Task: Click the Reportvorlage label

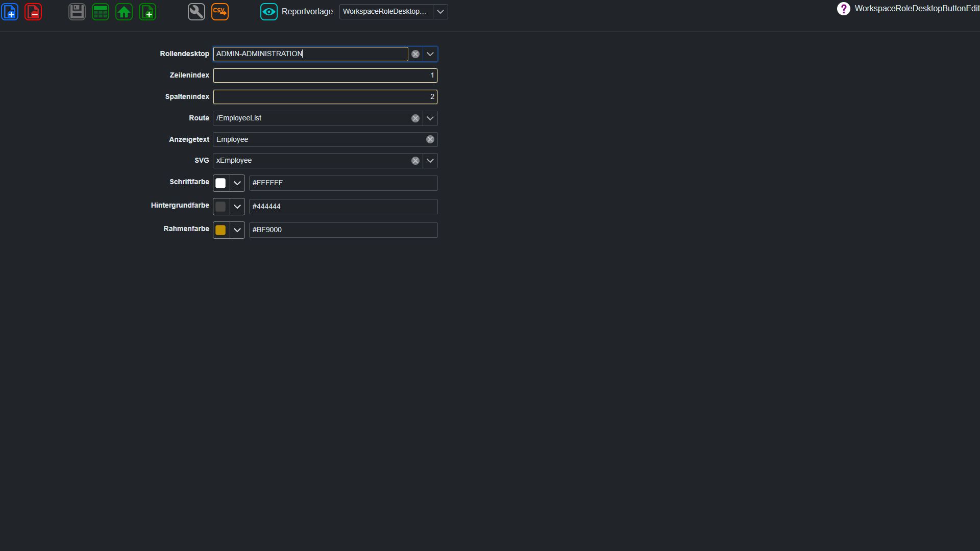Action: pos(308,12)
